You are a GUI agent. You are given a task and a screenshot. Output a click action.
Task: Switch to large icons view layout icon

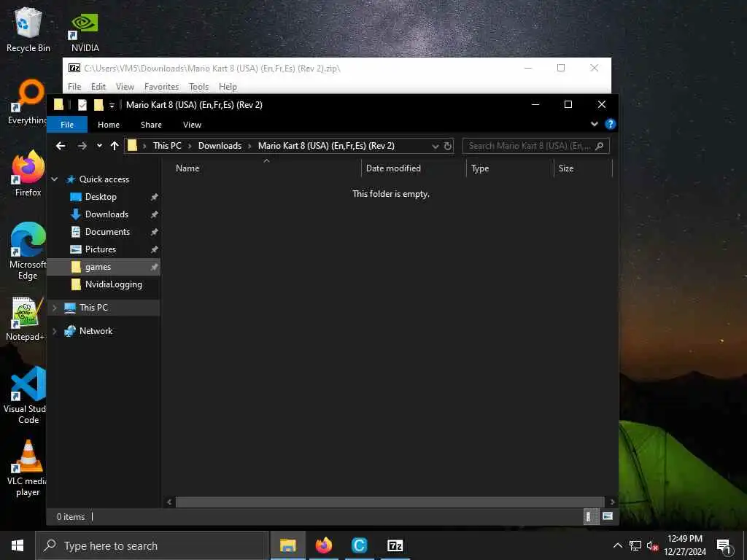pyautogui.click(x=608, y=516)
